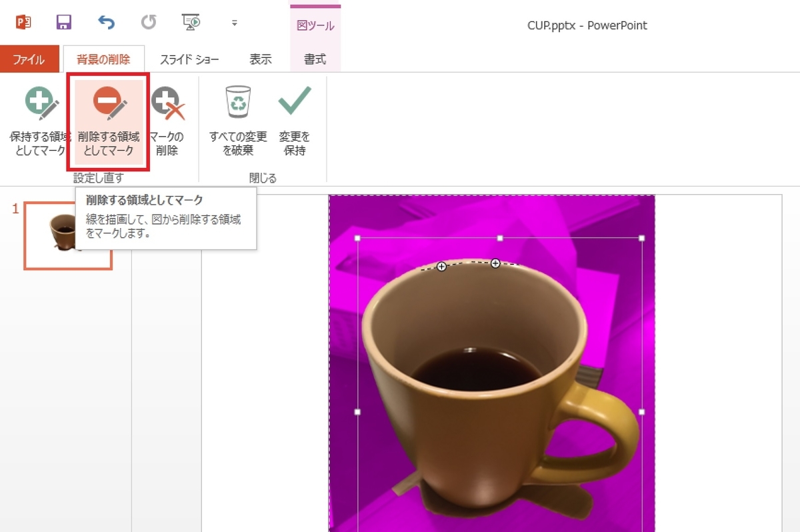Choose 削除する領域としてマーク tool
Screen dimensions: 800x532
[108, 123]
